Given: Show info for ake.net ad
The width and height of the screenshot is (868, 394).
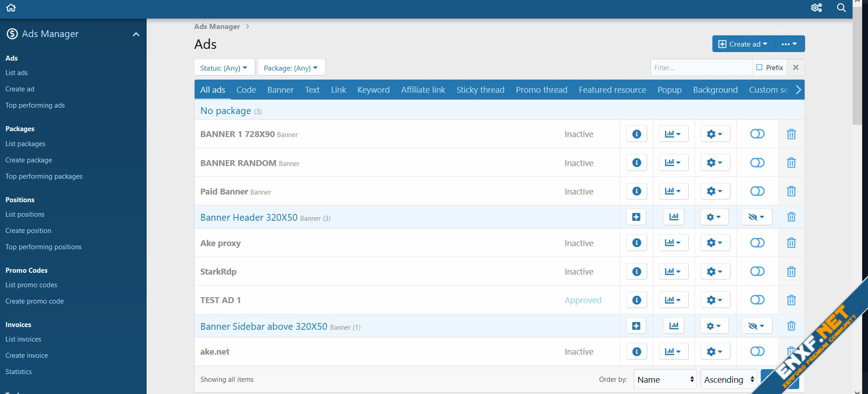Looking at the screenshot, I should coord(636,351).
